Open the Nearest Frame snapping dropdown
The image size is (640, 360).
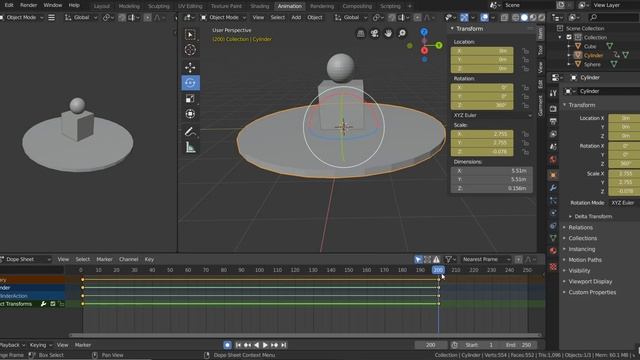pyautogui.click(x=486, y=259)
